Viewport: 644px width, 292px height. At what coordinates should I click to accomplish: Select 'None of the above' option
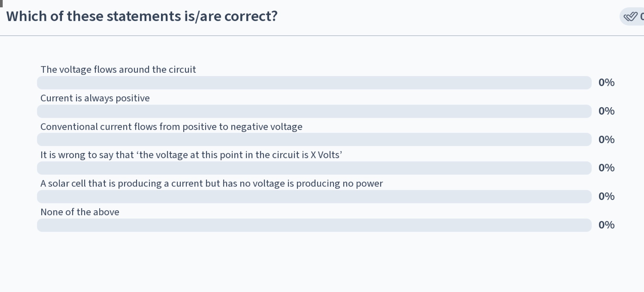(80, 212)
